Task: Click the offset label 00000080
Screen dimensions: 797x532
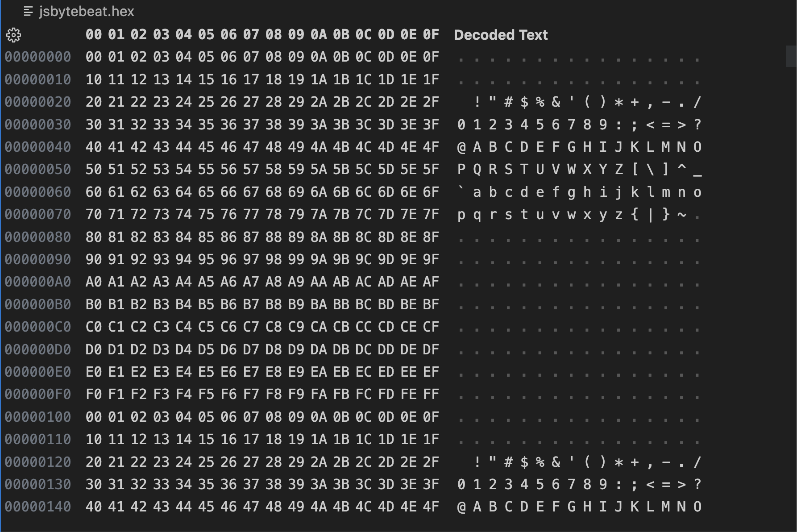Action: pos(38,237)
